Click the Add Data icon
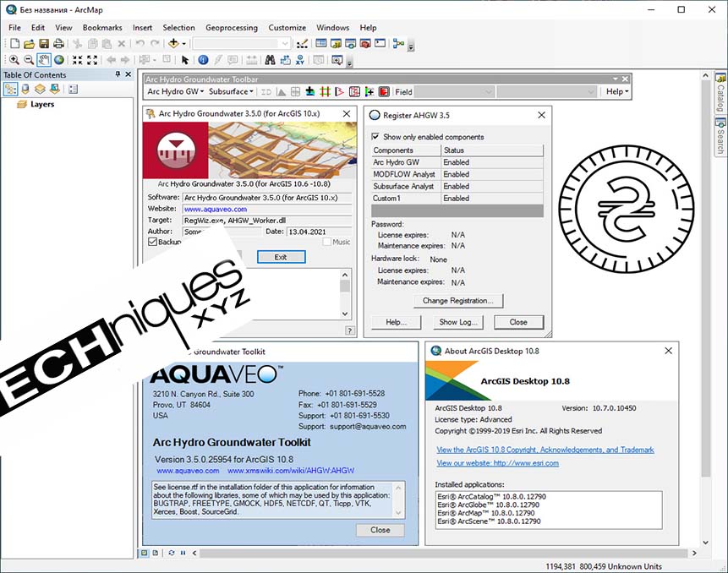 [173, 44]
